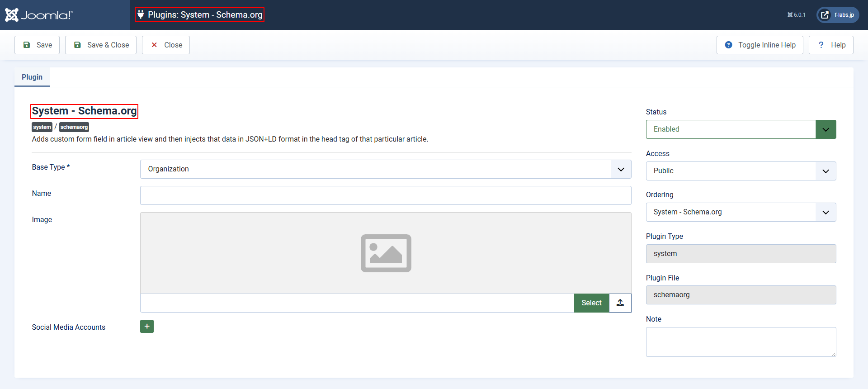Viewport: 868px width, 389px height.
Task: Expand the Base Type dropdown
Action: (x=385, y=169)
